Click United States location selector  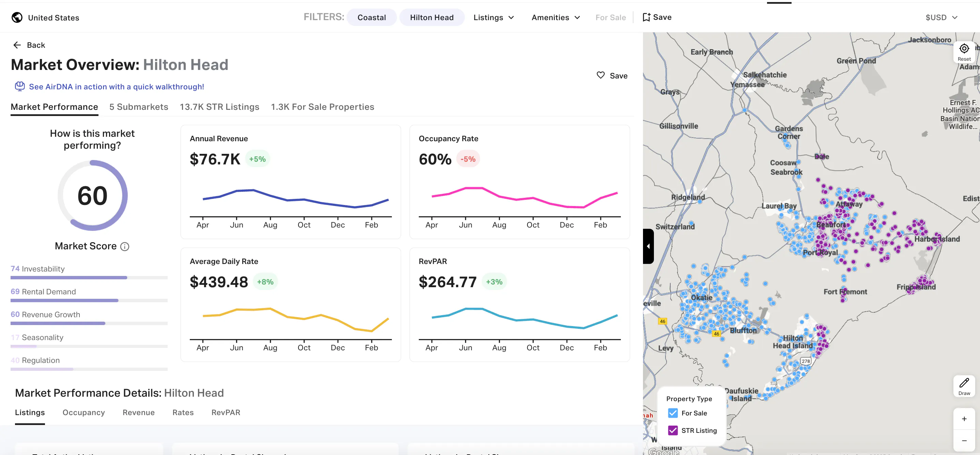(45, 17)
